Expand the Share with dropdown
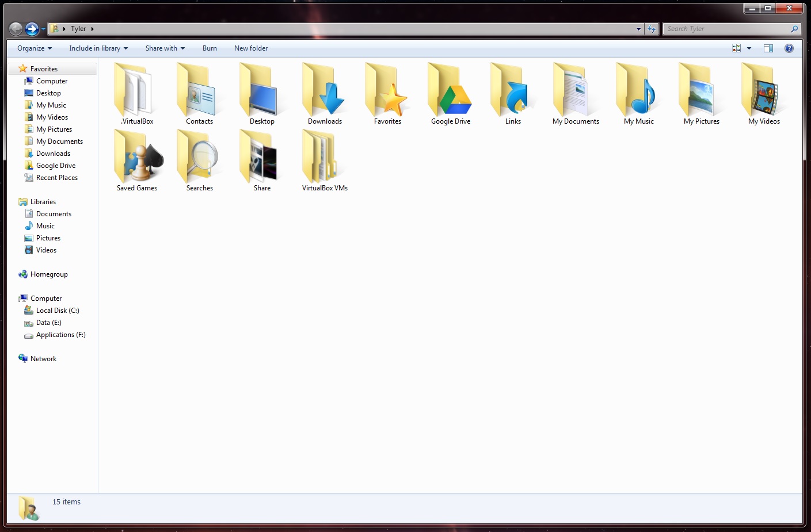 (x=165, y=48)
